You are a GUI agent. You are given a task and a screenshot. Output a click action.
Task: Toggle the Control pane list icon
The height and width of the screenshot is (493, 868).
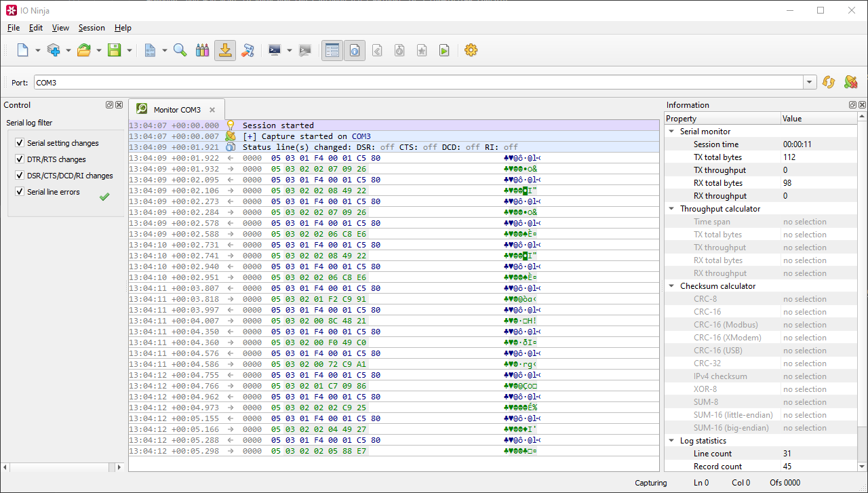pos(332,50)
